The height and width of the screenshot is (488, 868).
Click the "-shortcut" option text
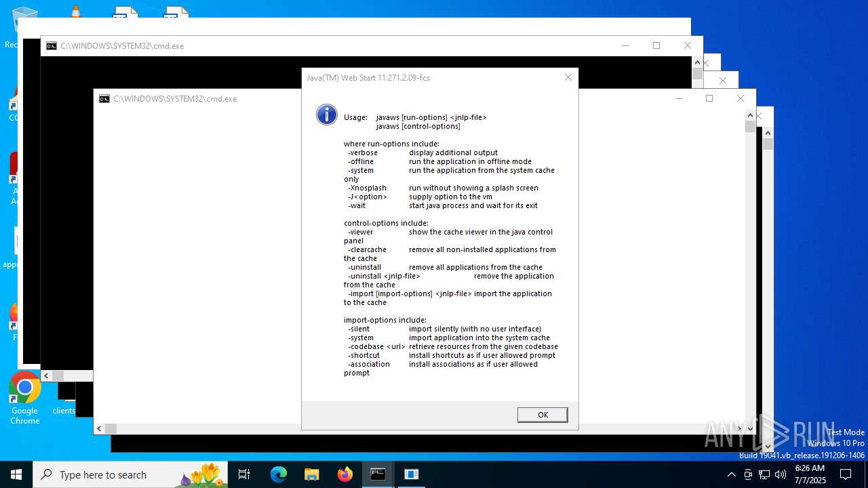click(363, 355)
